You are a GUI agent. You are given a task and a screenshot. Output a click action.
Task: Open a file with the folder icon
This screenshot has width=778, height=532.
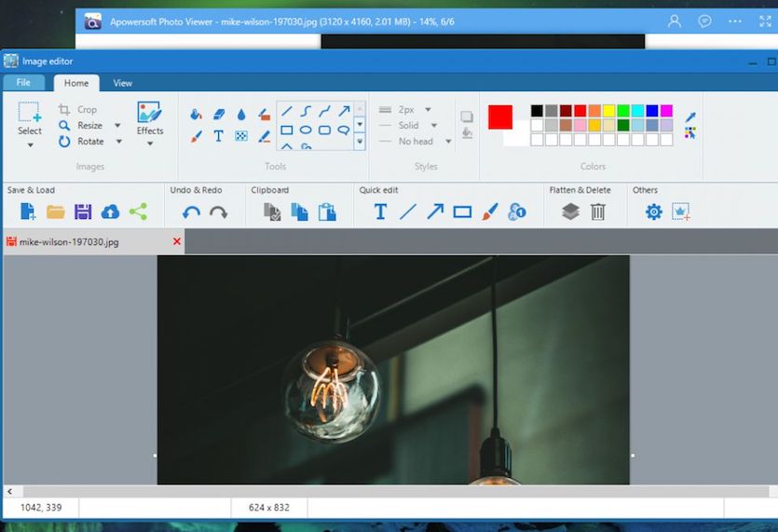pos(56,211)
